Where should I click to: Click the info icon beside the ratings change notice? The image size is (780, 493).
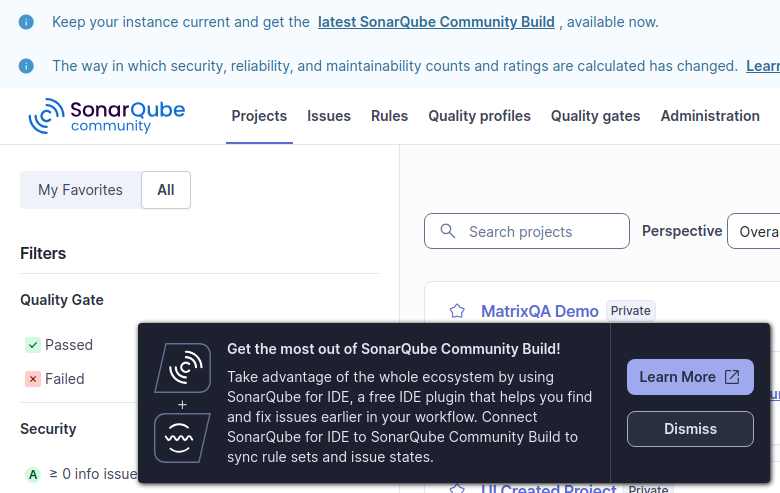(x=26, y=66)
